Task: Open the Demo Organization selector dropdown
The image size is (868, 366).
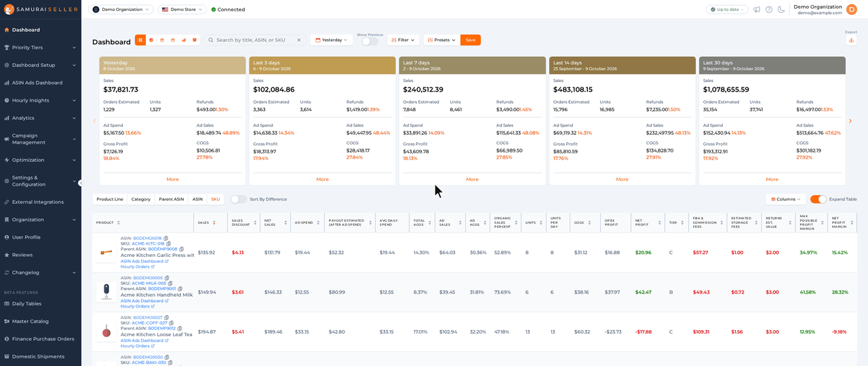Action: pos(121,9)
